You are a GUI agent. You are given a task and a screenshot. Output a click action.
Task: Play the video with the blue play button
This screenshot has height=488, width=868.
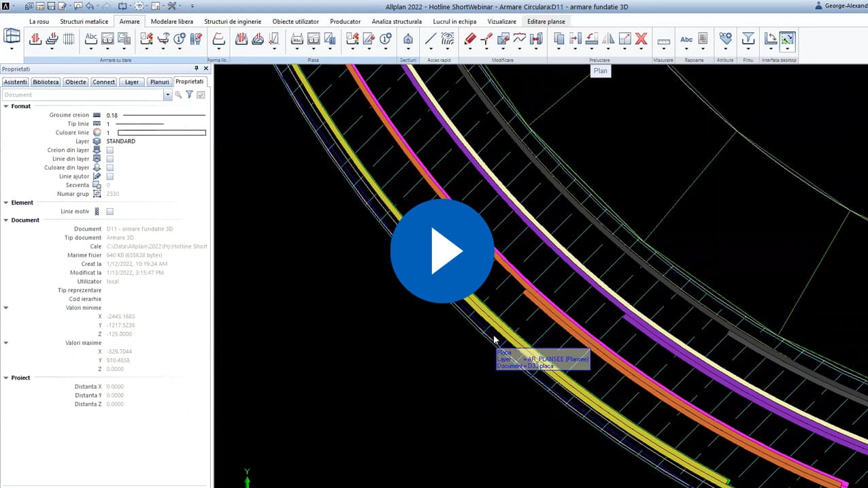[442, 250]
